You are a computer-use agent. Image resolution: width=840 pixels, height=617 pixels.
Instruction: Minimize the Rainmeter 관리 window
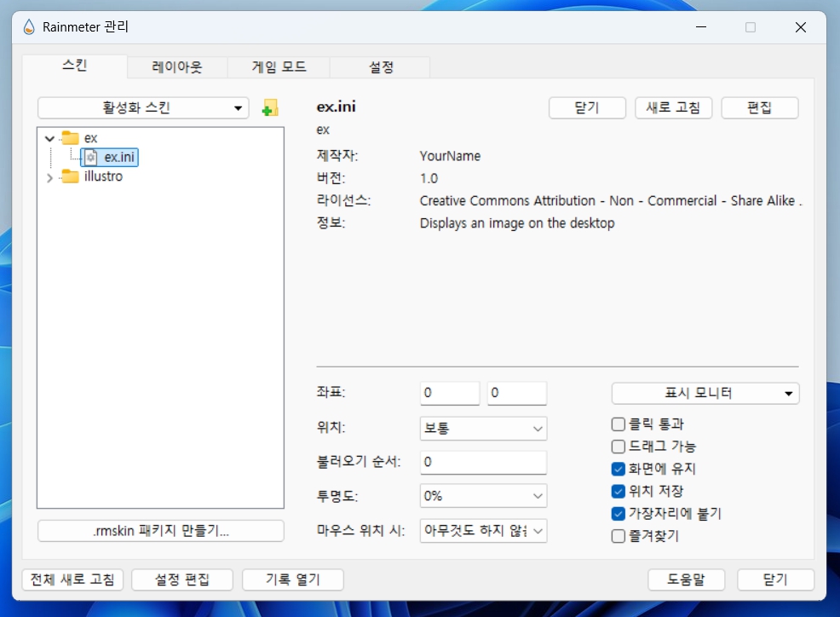pyautogui.click(x=701, y=26)
